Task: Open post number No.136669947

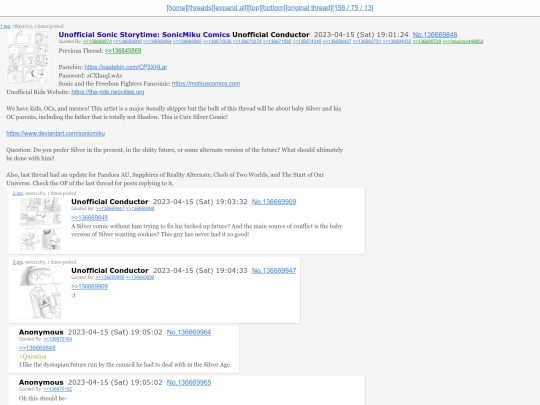Action: (274, 271)
